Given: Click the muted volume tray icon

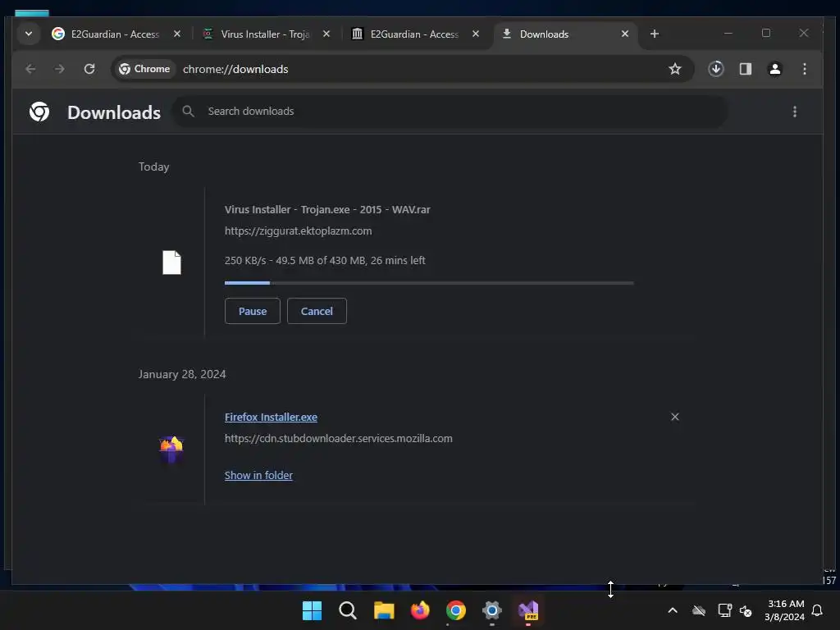Looking at the screenshot, I should pos(746,610).
